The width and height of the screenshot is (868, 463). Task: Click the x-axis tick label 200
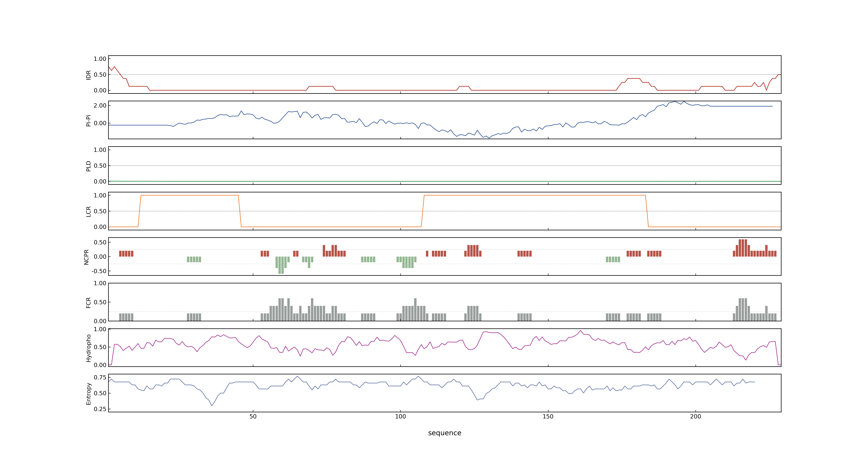[696, 416]
